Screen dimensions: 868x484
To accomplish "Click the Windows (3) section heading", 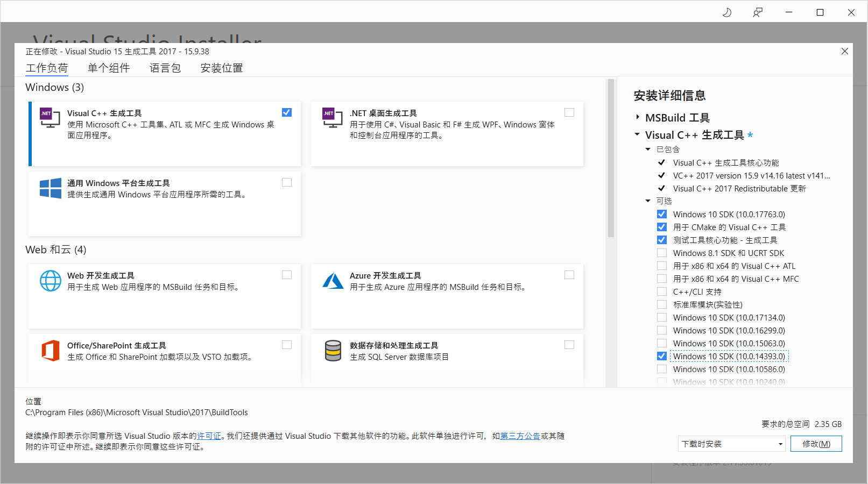I will pyautogui.click(x=55, y=87).
